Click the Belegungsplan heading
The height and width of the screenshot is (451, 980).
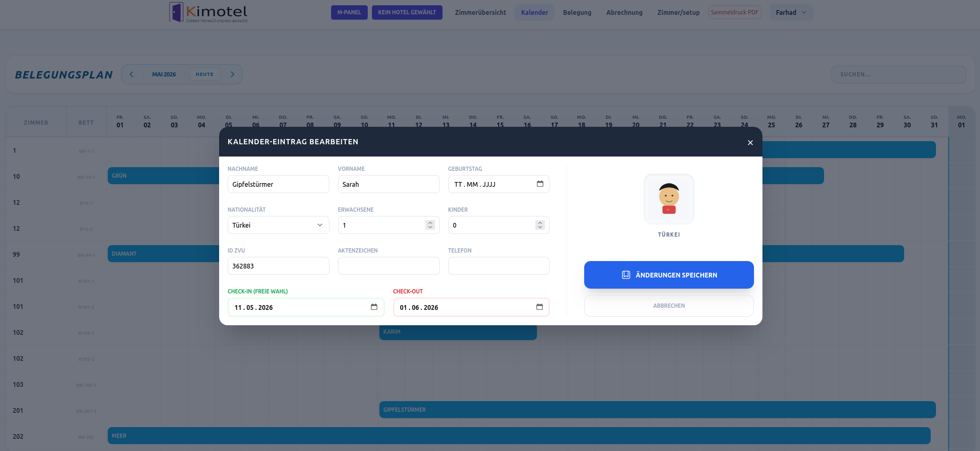[64, 75]
